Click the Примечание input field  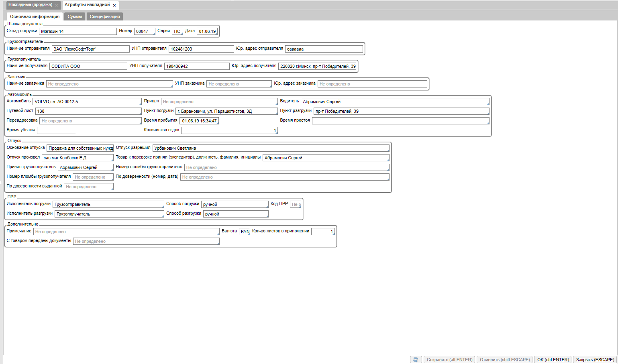click(126, 232)
